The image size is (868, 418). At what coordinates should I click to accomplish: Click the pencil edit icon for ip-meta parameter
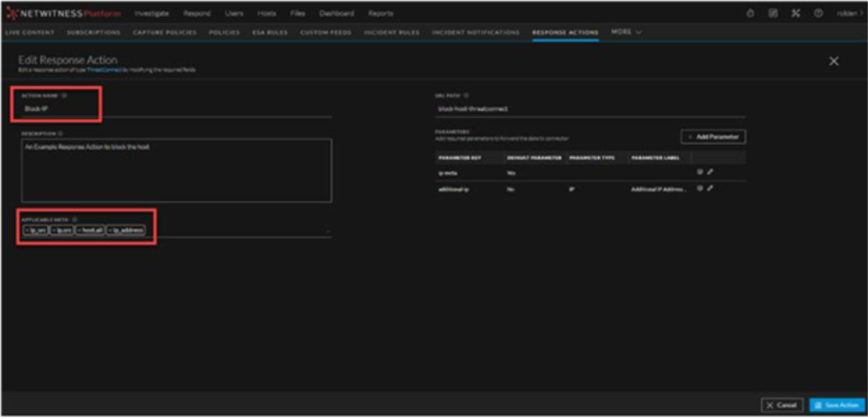click(x=710, y=172)
